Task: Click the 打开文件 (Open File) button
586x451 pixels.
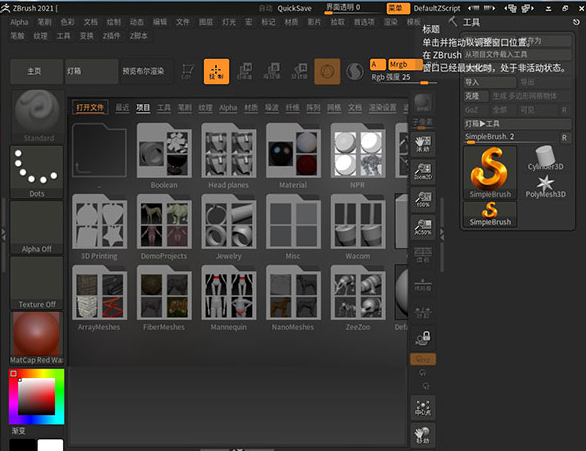Action: (90, 108)
